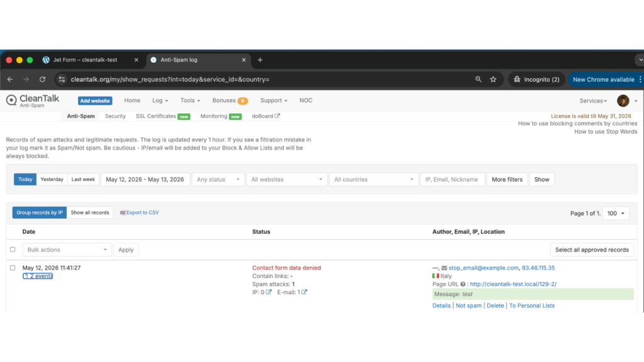Viewport: 644px width, 362px height.
Task: Click the browser address bar URL
Action: (x=170, y=80)
